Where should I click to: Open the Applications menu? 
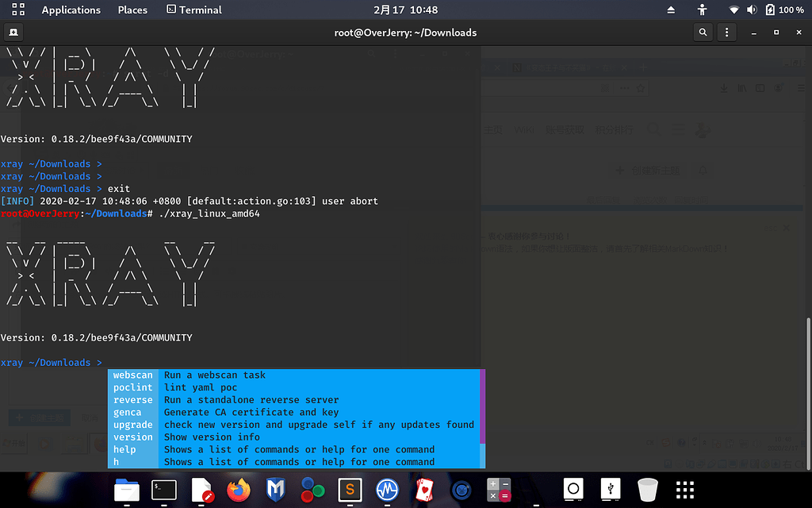(71, 10)
